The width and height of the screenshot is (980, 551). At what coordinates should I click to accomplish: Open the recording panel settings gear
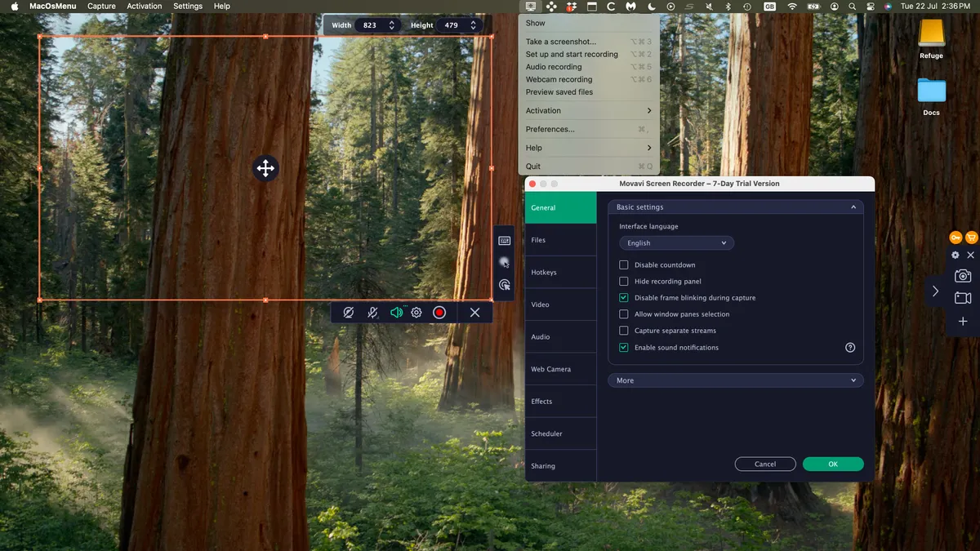(x=416, y=312)
